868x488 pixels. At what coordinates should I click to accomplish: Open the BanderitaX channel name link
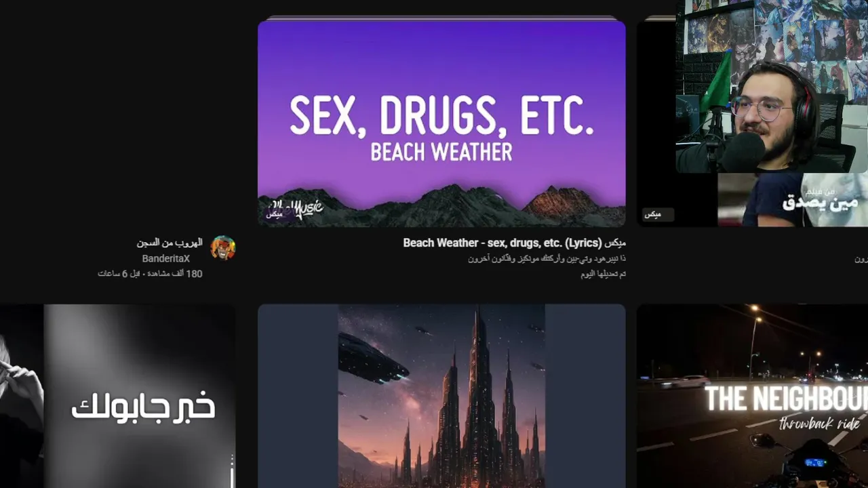pos(165,259)
